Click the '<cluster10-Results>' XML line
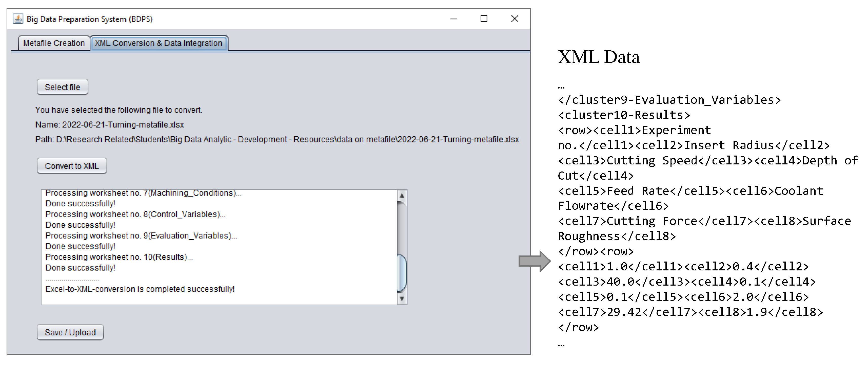 [x=624, y=115]
